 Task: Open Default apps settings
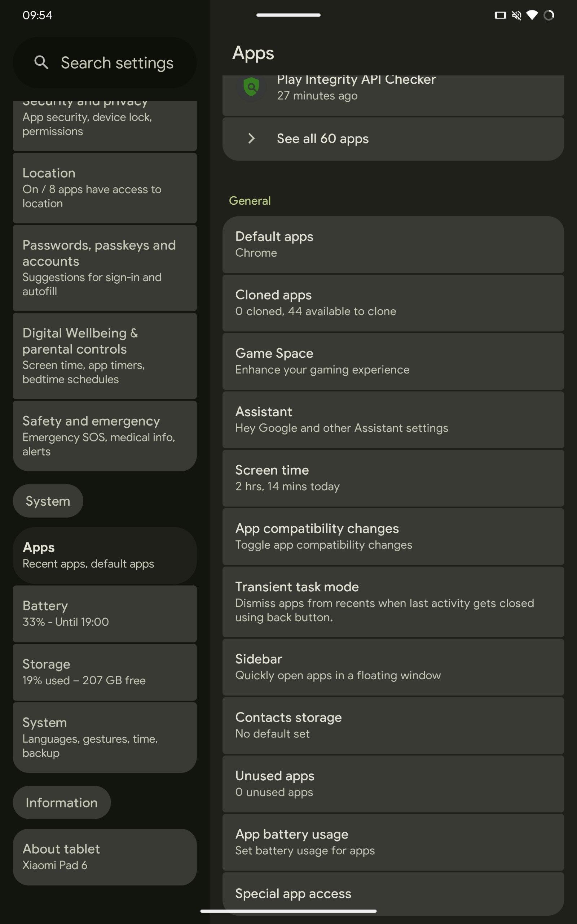(393, 244)
